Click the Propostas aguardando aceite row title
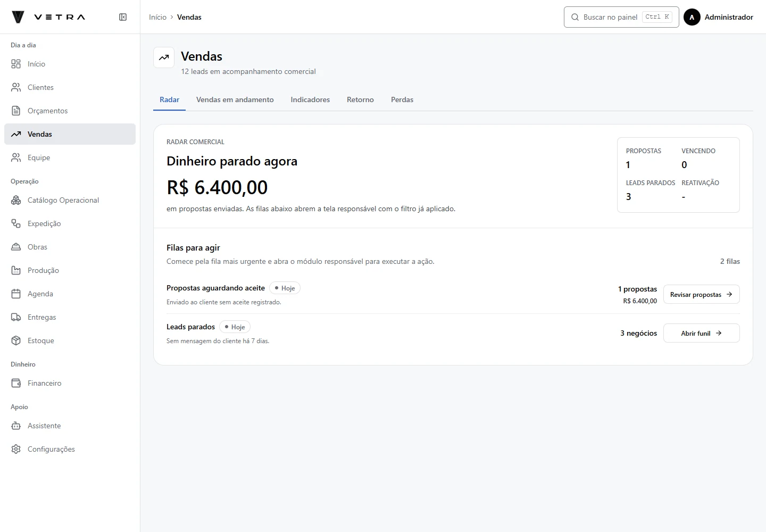The image size is (766, 532). 215,288
